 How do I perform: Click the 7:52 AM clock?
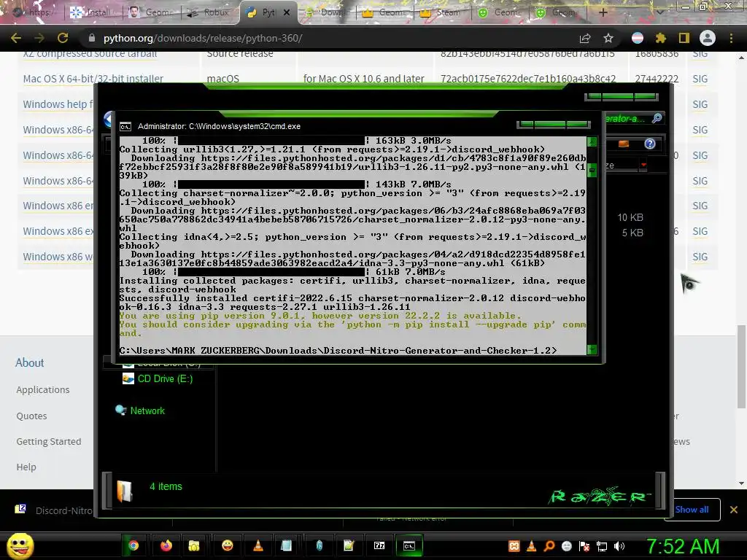click(683, 546)
